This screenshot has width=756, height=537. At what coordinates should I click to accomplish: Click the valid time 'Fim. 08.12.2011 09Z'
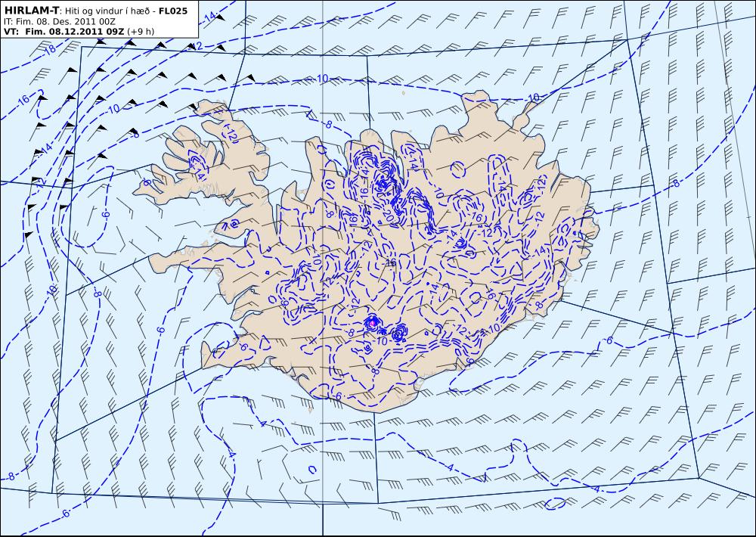pos(74,31)
